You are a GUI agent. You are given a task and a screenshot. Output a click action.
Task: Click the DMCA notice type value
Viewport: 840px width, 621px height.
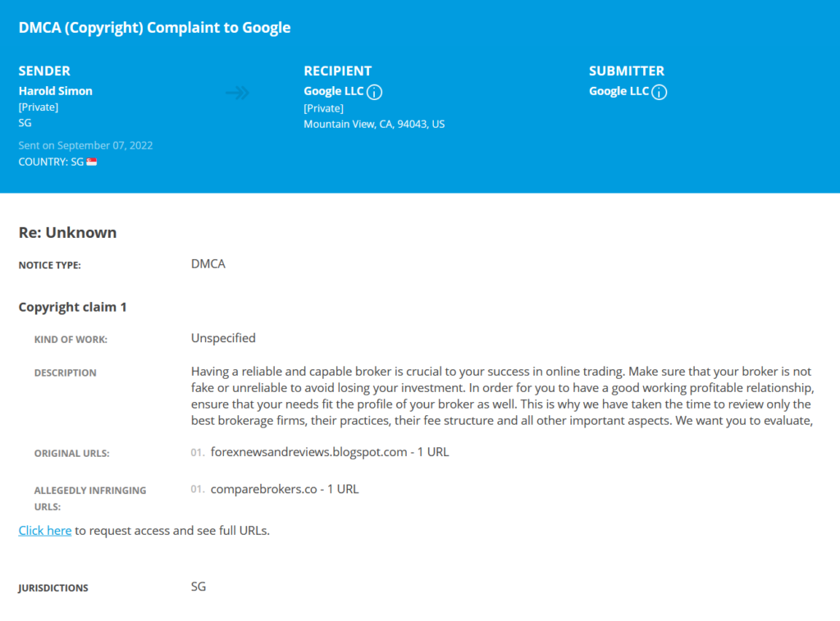[x=208, y=263]
